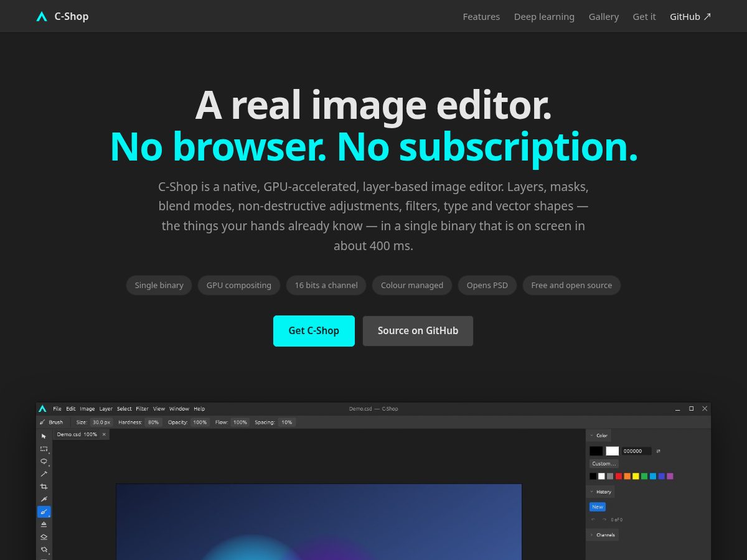Click the Hardness 80% field
The height and width of the screenshot is (560, 747).
[154, 422]
